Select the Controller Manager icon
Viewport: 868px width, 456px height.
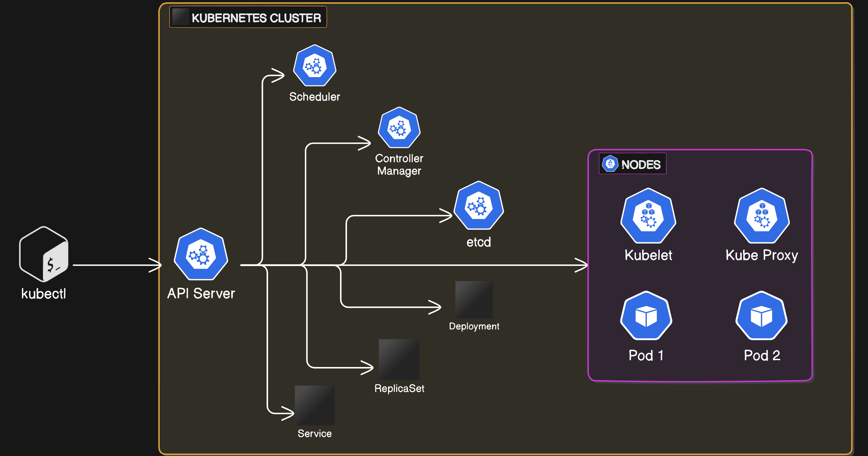[399, 127]
